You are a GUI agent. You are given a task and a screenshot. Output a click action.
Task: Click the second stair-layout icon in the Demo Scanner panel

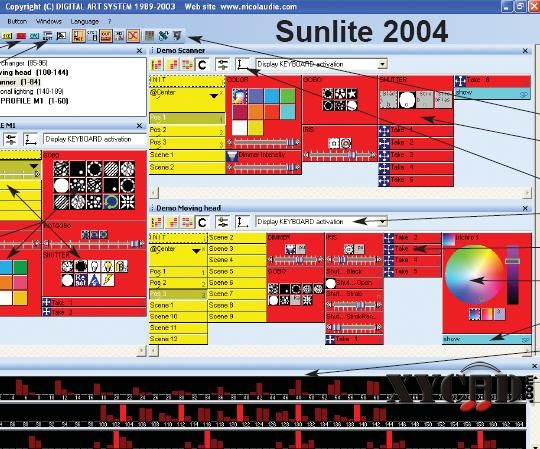click(172, 64)
